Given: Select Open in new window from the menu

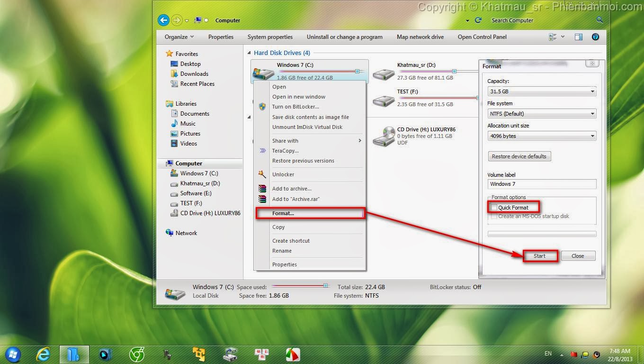Looking at the screenshot, I should (299, 97).
